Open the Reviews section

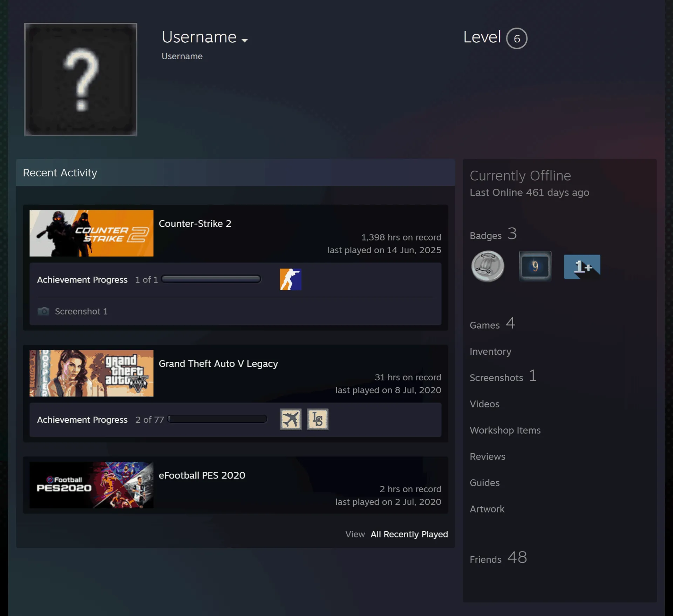pyautogui.click(x=488, y=456)
